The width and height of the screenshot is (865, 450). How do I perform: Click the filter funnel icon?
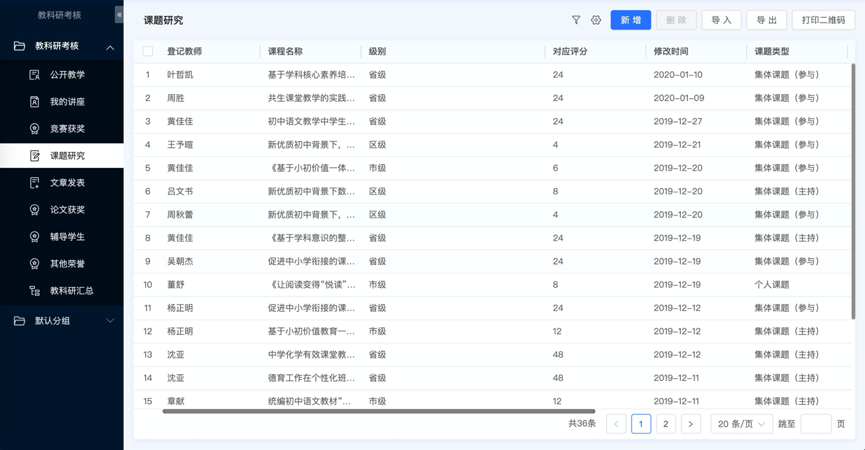click(x=576, y=20)
